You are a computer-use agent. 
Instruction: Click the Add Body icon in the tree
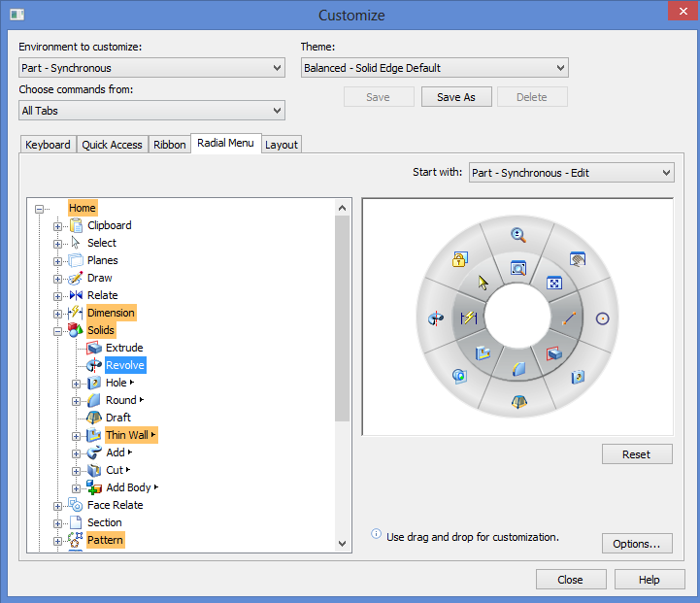tap(94, 487)
